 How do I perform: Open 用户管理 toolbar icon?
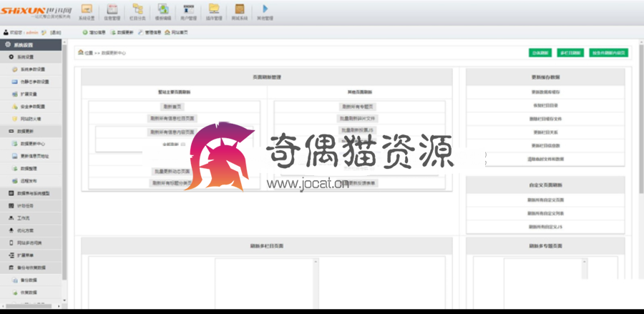click(x=188, y=11)
